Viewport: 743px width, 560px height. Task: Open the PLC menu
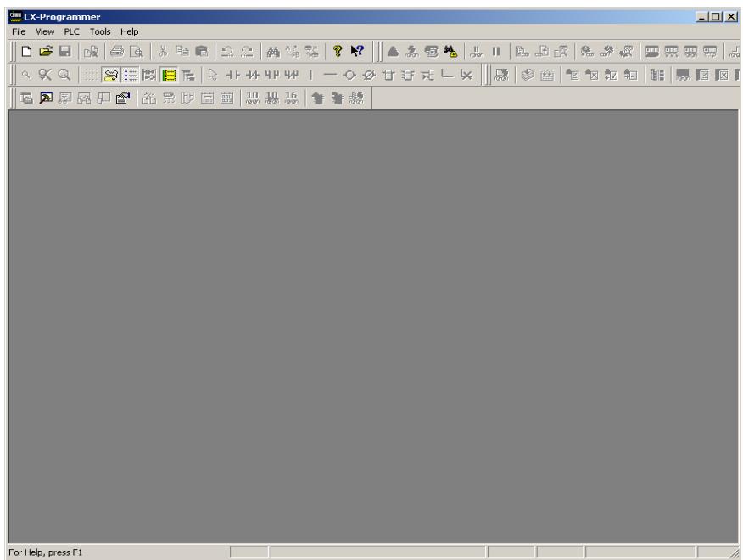(71, 31)
